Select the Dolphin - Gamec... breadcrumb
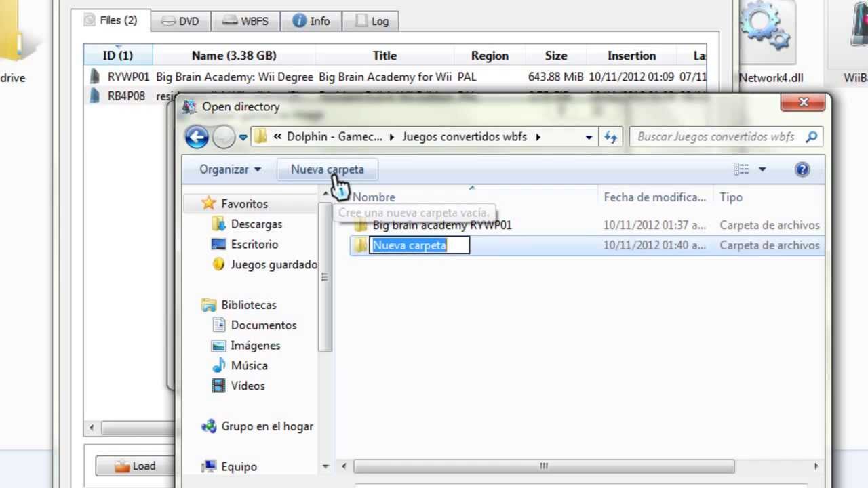868x488 pixels. tap(334, 137)
